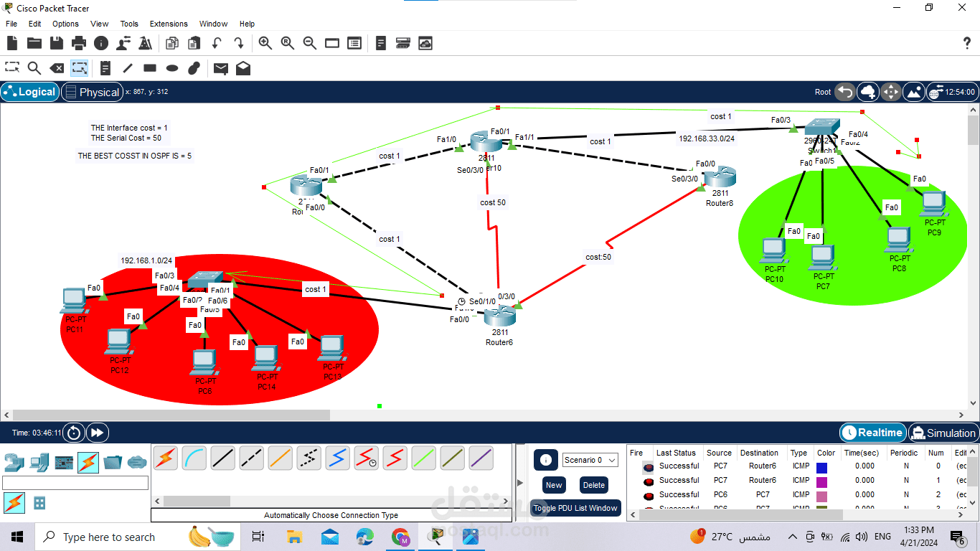Delete the current scenario
The image size is (980, 551).
pyautogui.click(x=593, y=485)
